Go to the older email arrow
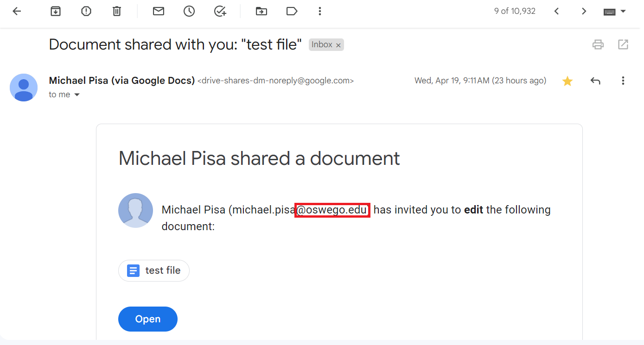This screenshot has height=345, width=644. [584, 11]
